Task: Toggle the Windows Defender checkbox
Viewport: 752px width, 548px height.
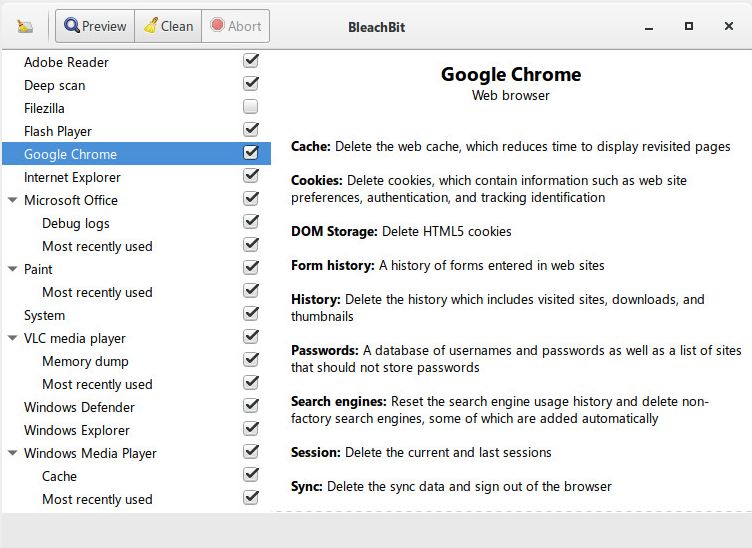Action: point(251,406)
